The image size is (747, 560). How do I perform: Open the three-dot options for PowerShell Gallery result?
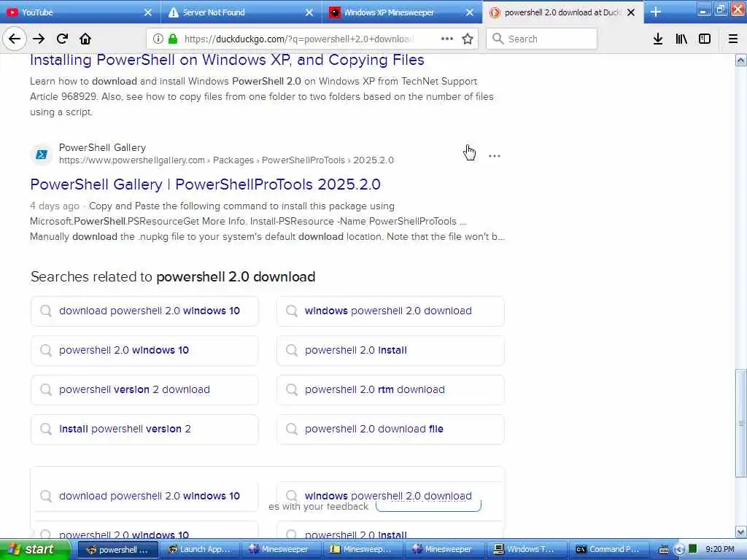(495, 156)
